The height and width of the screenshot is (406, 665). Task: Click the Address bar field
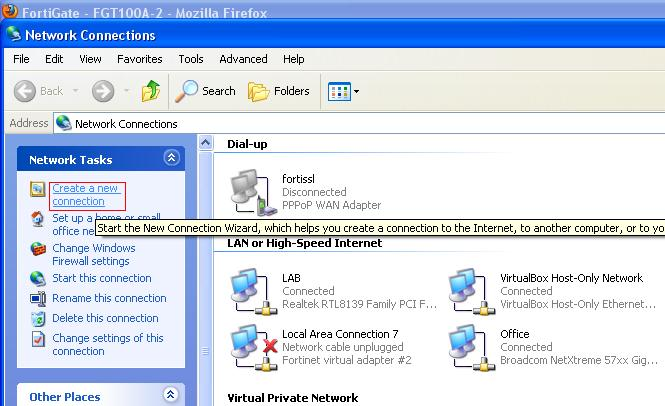click(x=359, y=123)
